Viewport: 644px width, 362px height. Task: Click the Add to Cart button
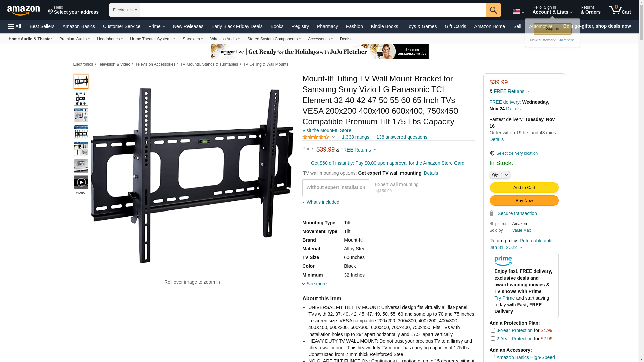[524, 187]
